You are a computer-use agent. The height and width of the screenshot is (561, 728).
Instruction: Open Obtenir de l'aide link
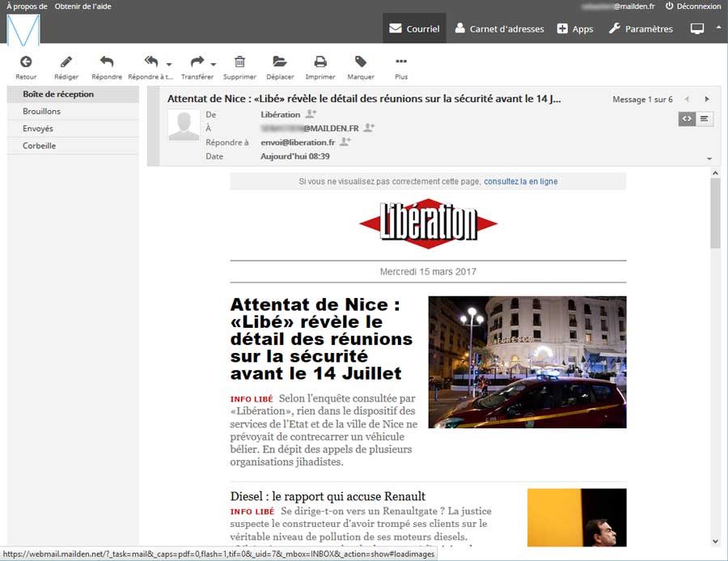(83, 6)
